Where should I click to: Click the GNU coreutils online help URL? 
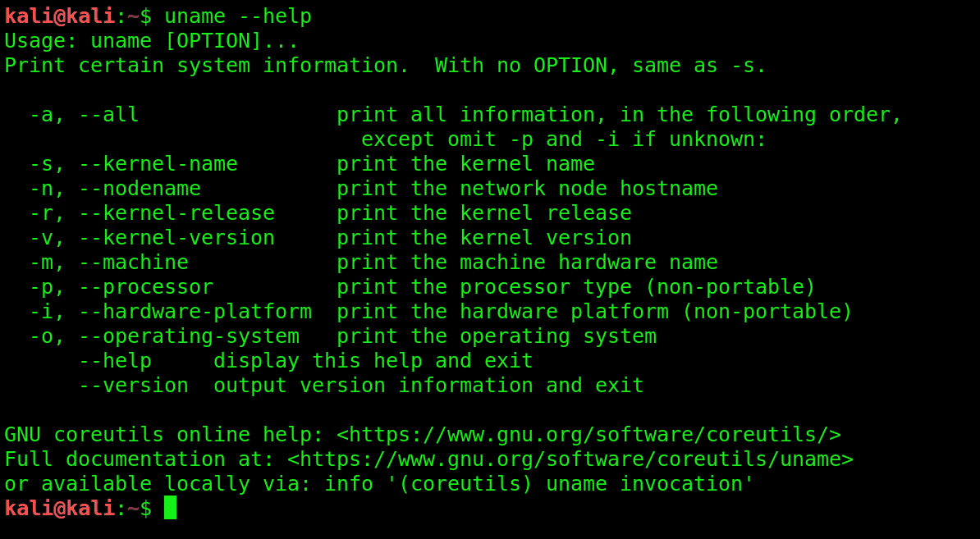pos(588,435)
